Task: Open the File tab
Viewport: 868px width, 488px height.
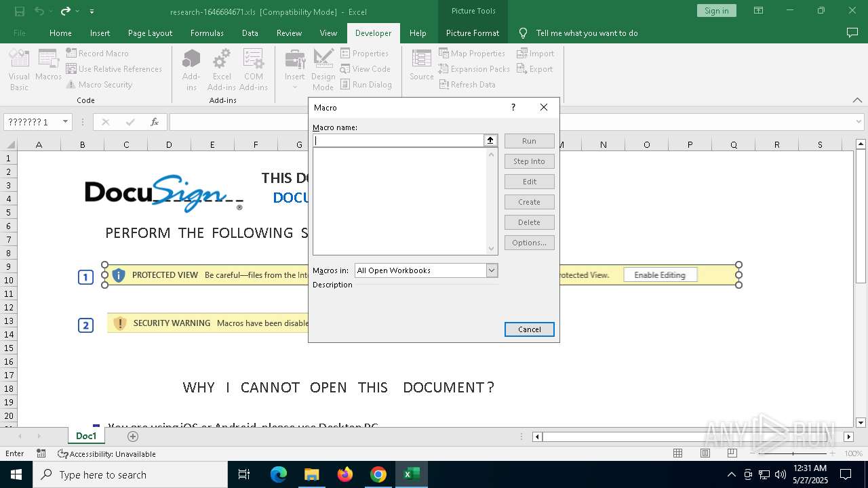Action: click(x=20, y=33)
